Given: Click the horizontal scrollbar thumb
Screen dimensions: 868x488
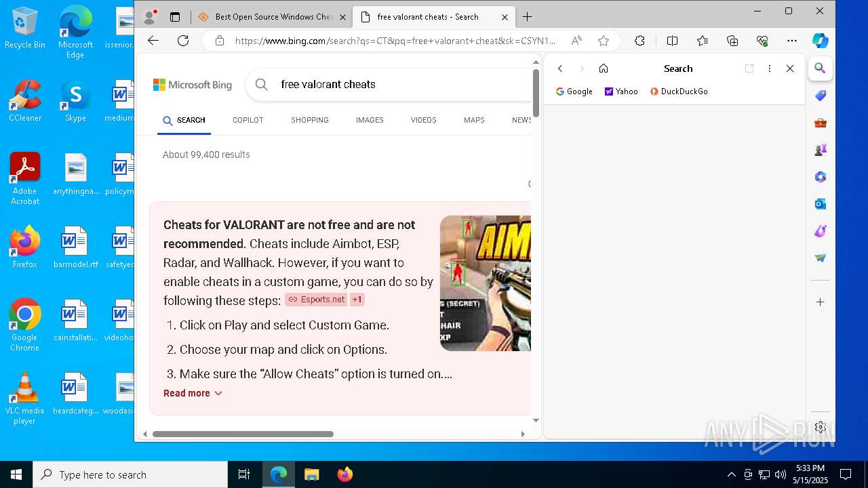Looking at the screenshot, I should [x=243, y=434].
